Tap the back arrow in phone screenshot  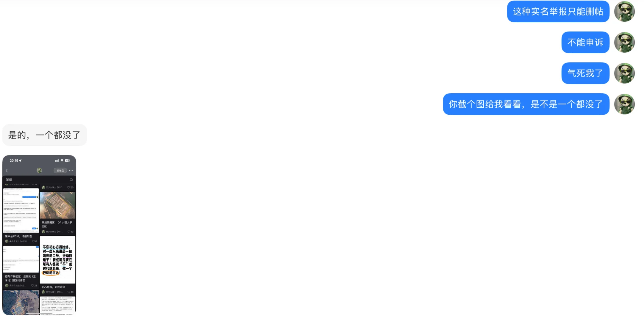pyautogui.click(x=7, y=170)
